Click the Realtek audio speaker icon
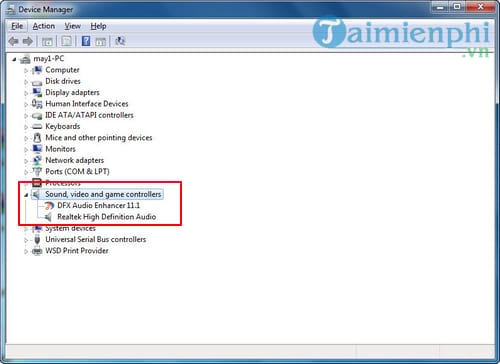Screen dimensions: 500x364 pyautogui.click(x=48, y=217)
